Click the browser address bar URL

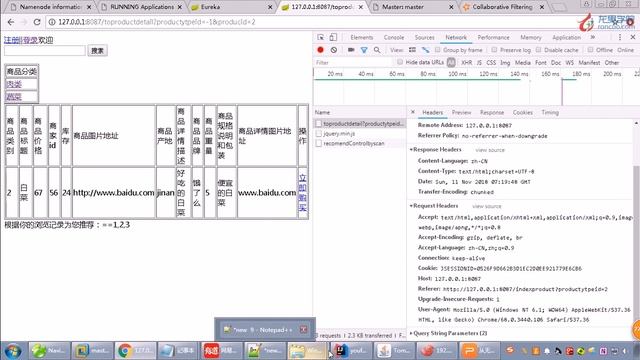tap(157, 22)
